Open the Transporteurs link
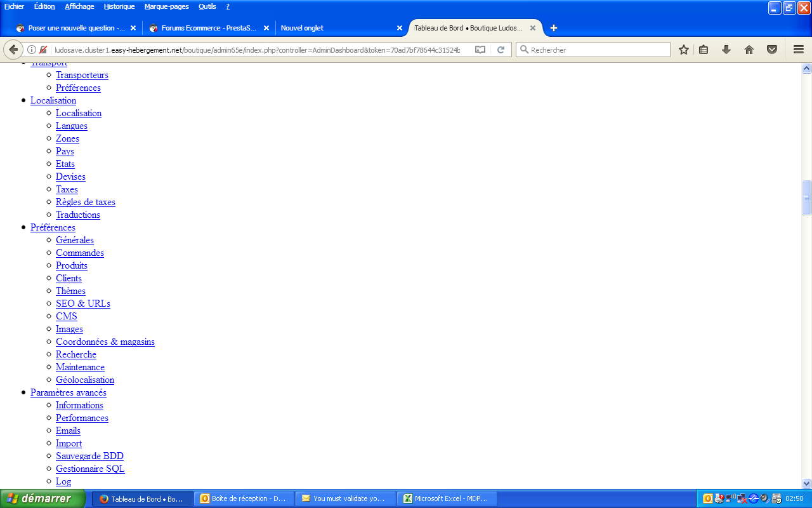 pos(82,75)
